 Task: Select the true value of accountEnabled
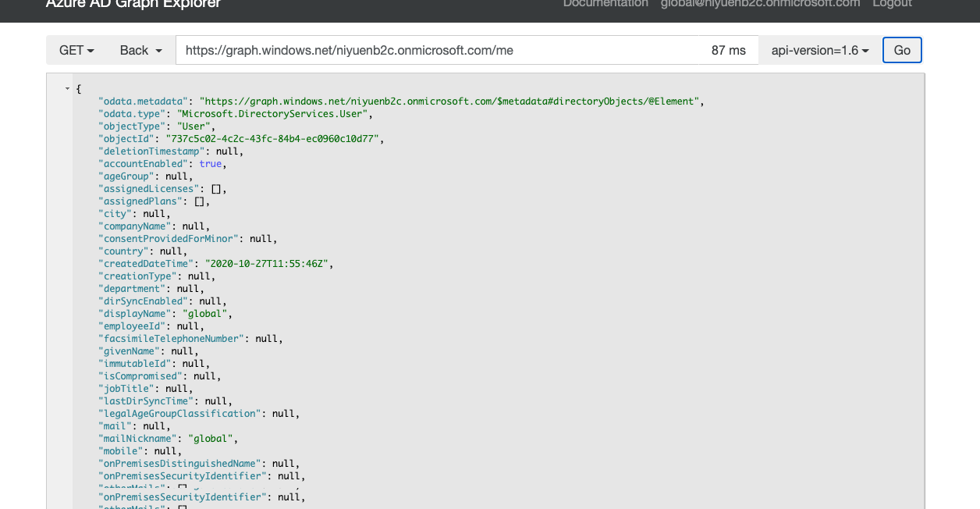[211, 164]
